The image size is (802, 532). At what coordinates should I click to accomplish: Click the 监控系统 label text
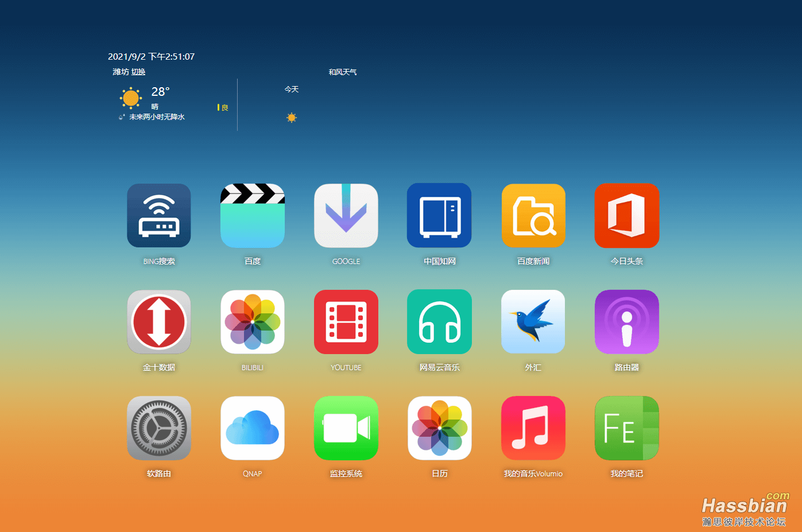pyautogui.click(x=346, y=473)
